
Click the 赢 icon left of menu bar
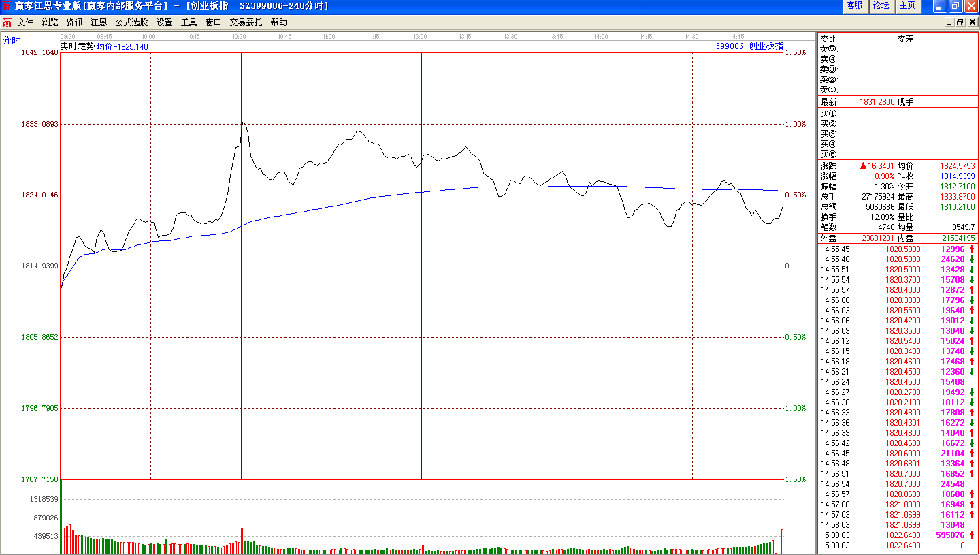tap(7, 22)
